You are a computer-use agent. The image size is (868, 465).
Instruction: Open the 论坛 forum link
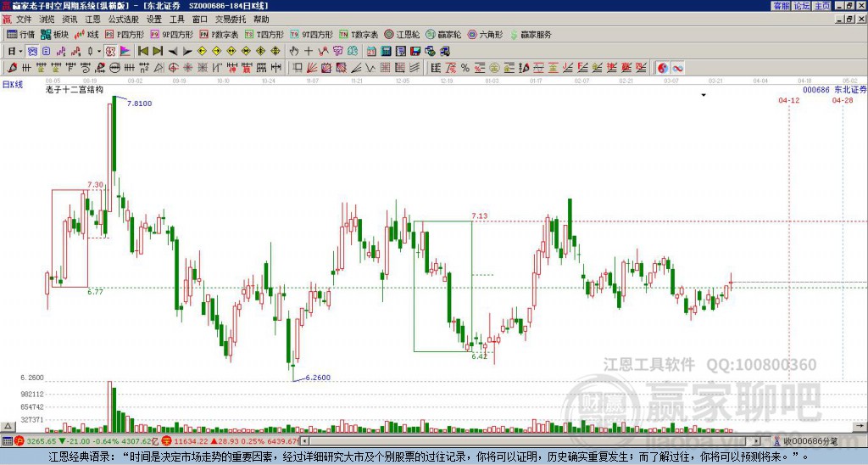point(802,6)
